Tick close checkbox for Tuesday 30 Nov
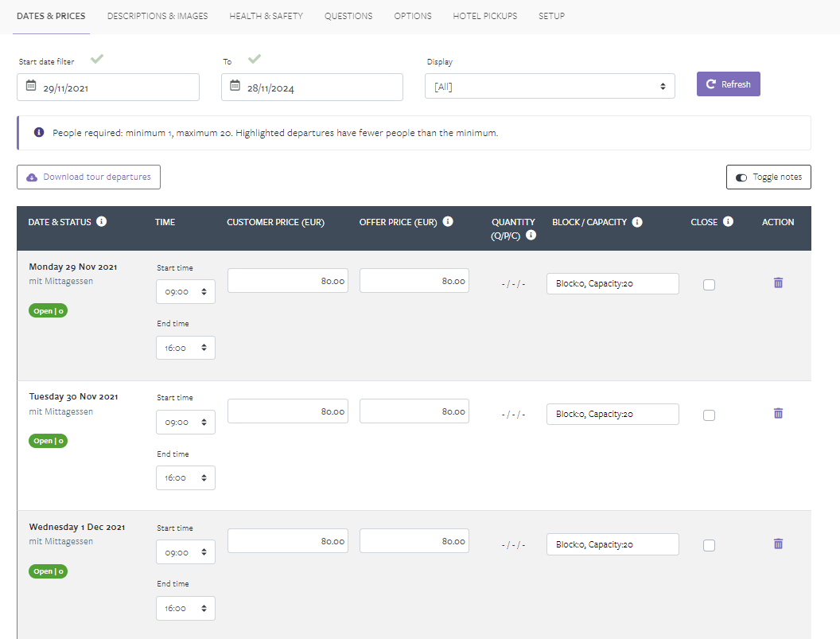 709,415
